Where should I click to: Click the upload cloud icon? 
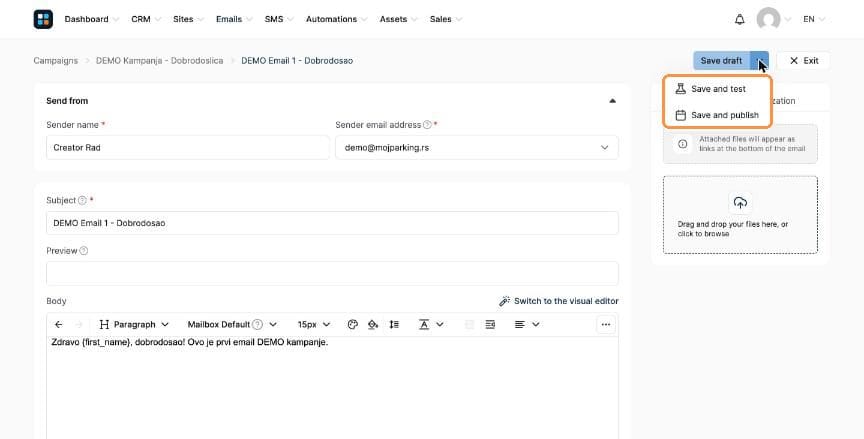740,202
